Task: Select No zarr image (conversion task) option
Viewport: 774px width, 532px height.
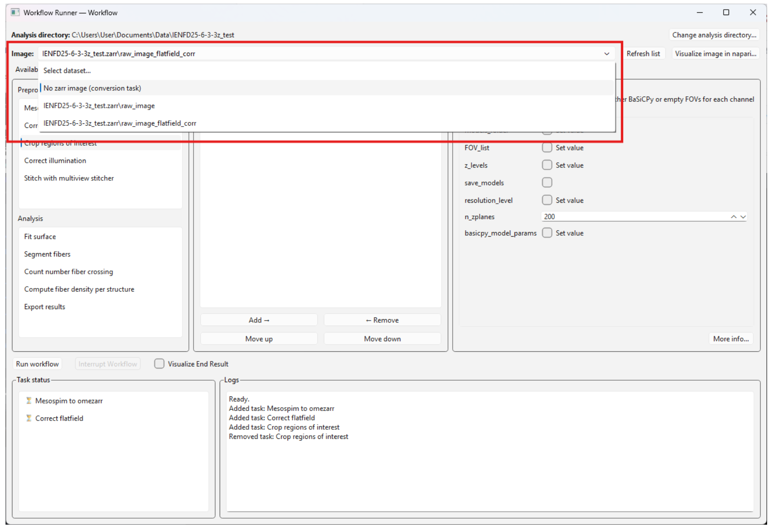Action: [92, 88]
